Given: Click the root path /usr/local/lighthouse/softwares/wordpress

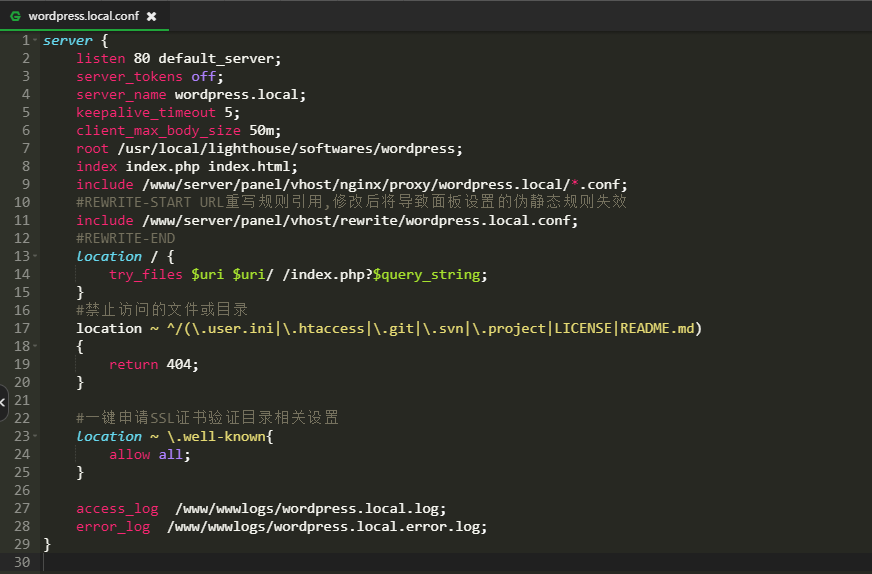Looking at the screenshot, I should 290,149.
